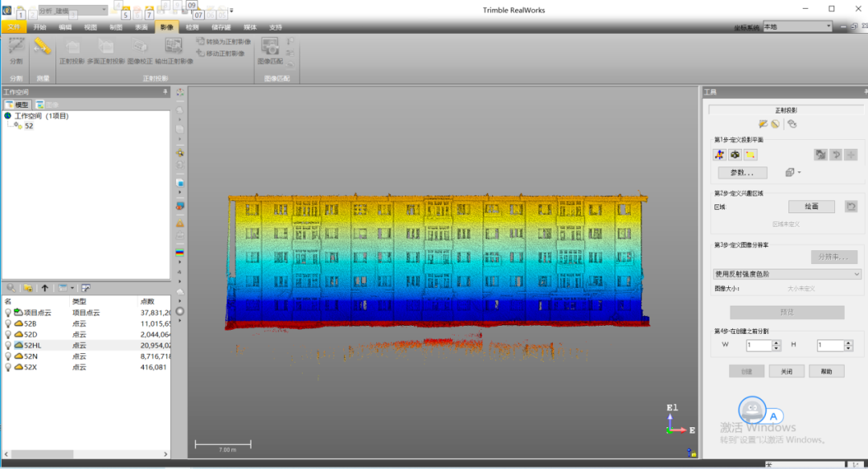
Task: Switch to the 编辑 ribbon tab
Action: tap(65, 27)
